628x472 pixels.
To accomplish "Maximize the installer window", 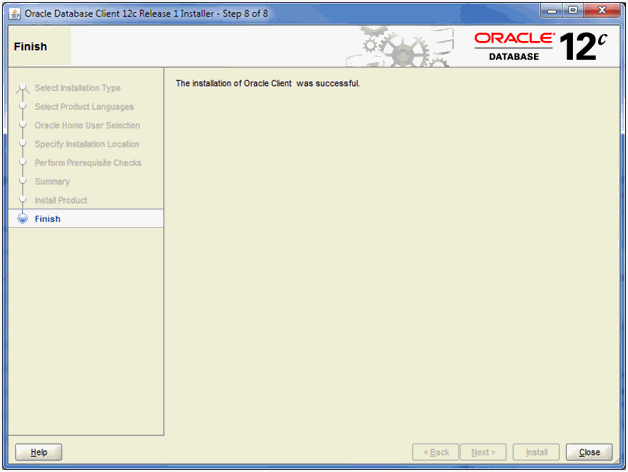I will [x=573, y=10].
